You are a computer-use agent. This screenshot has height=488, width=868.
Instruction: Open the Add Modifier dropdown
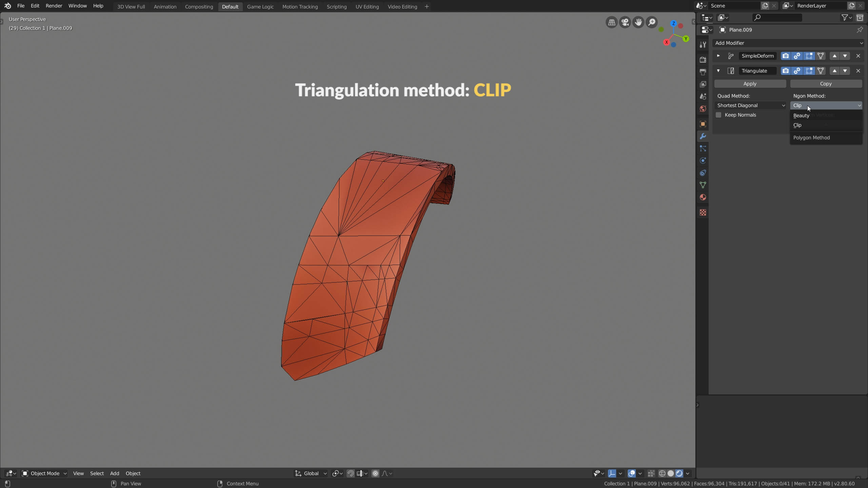pyautogui.click(x=788, y=43)
